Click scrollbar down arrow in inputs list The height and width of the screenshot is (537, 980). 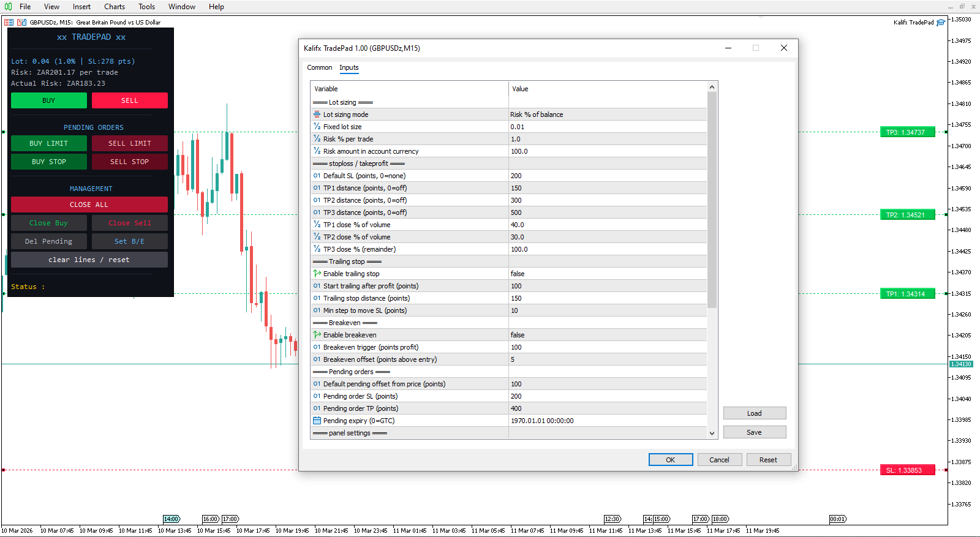point(712,433)
